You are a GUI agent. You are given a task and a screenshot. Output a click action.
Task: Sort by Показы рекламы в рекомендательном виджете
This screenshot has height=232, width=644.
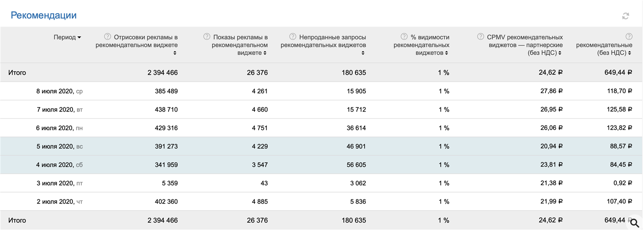tap(265, 53)
